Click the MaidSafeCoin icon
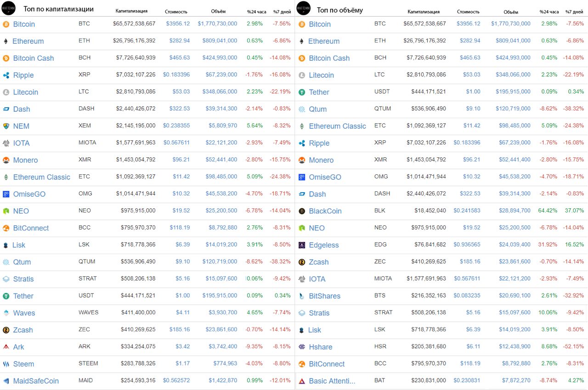Image resolution: width=588 pixels, height=390 pixels. [6, 381]
